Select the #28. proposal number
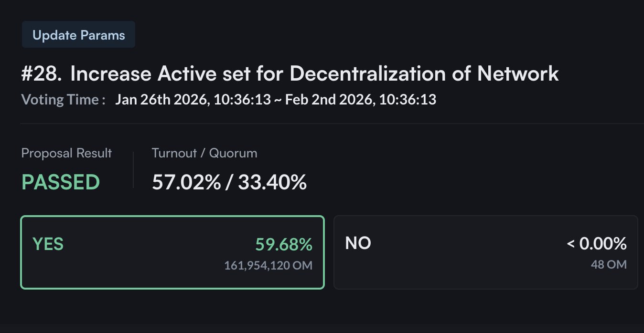The image size is (644, 333). click(x=42, y=74)
